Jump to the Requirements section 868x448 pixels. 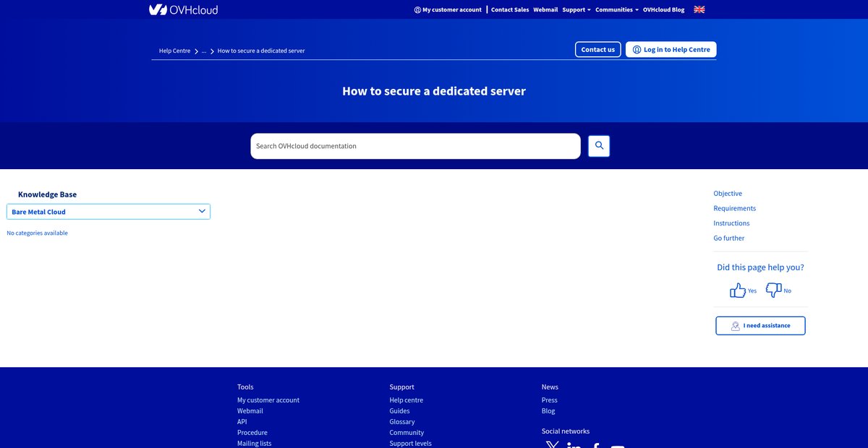tap(734, 208)
